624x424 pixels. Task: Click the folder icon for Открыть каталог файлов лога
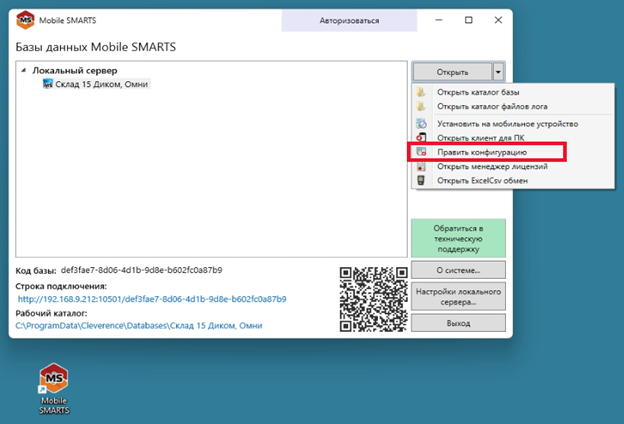(x=421, y=106)
